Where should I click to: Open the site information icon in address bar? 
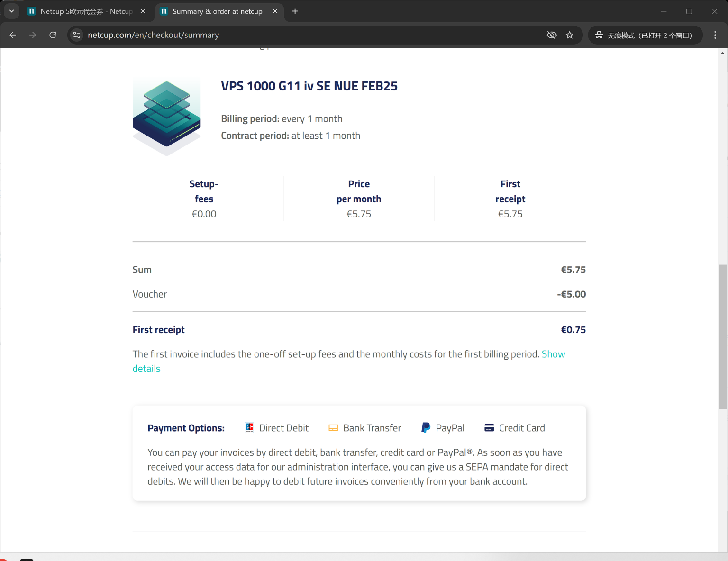tap(77, 35)
